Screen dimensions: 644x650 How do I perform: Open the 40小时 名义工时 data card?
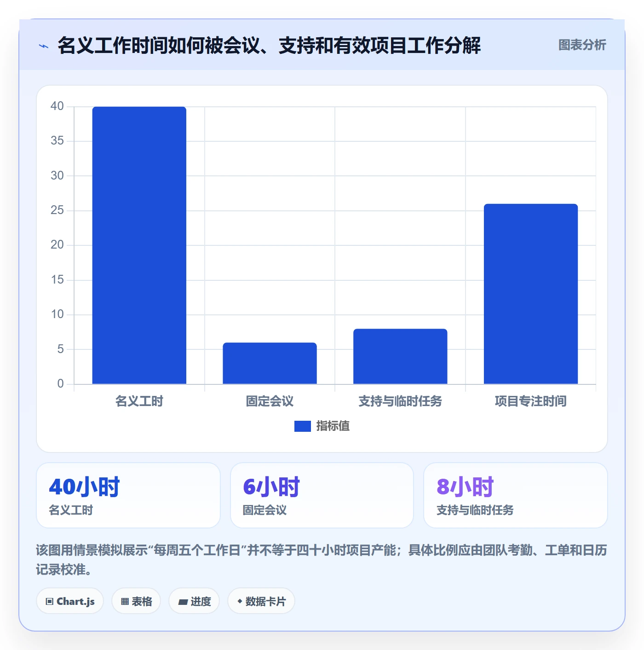point(128,495)
